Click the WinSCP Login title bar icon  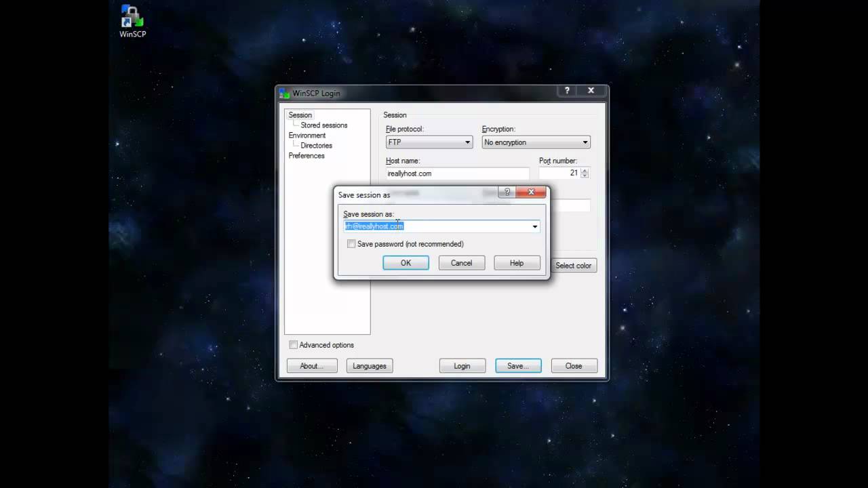[284, 94]
